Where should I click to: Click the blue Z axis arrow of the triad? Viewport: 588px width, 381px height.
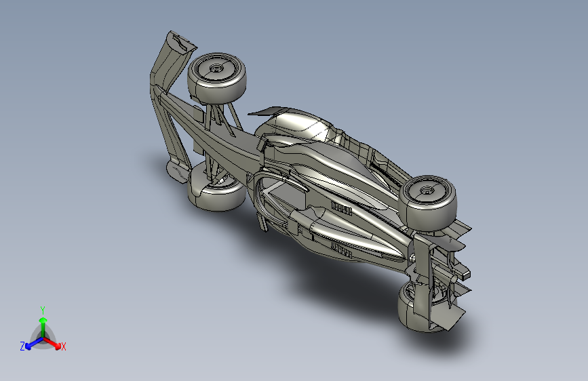tap(34, 344)
